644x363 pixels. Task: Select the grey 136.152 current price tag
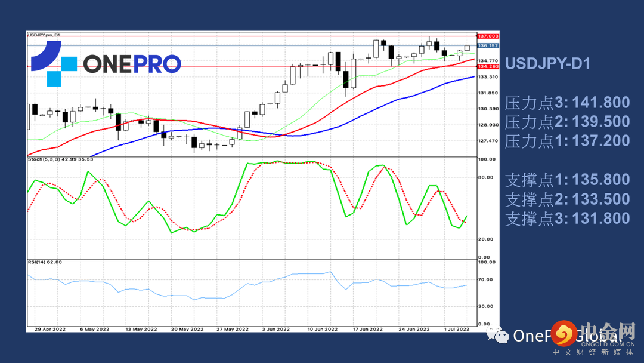[x=488, y=45]
